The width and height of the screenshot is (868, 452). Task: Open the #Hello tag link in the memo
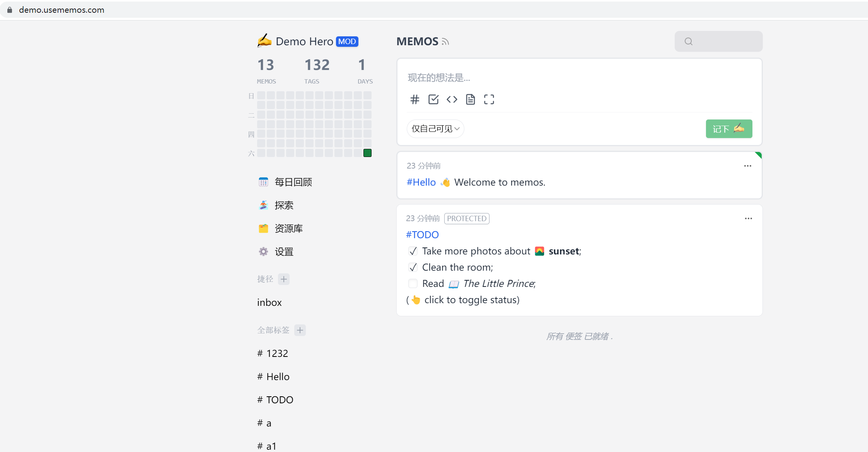(421, 182)
